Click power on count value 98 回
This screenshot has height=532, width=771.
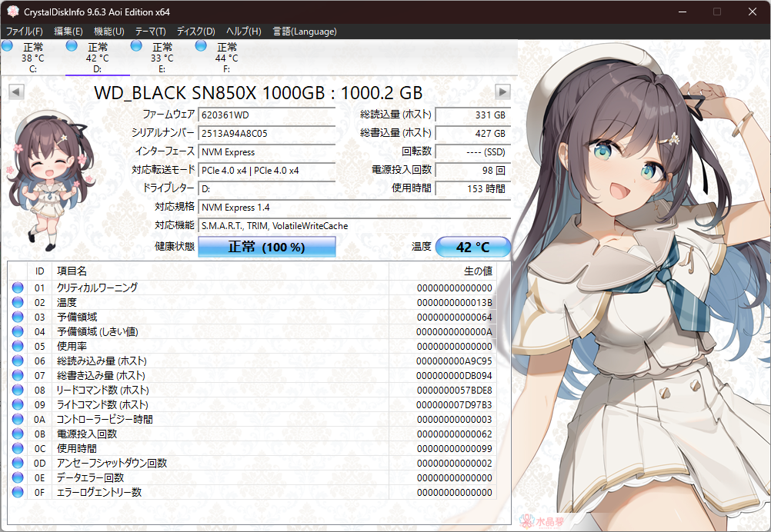[x=473, y=171]
